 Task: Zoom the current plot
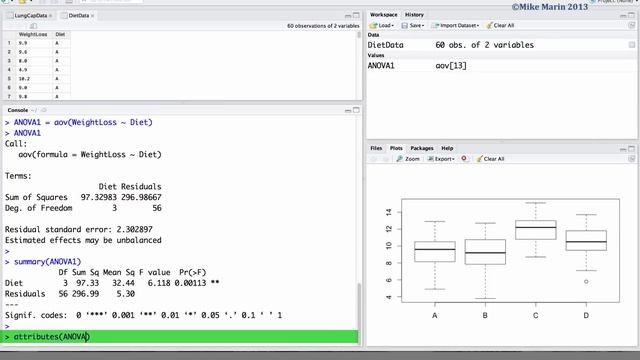408,159
